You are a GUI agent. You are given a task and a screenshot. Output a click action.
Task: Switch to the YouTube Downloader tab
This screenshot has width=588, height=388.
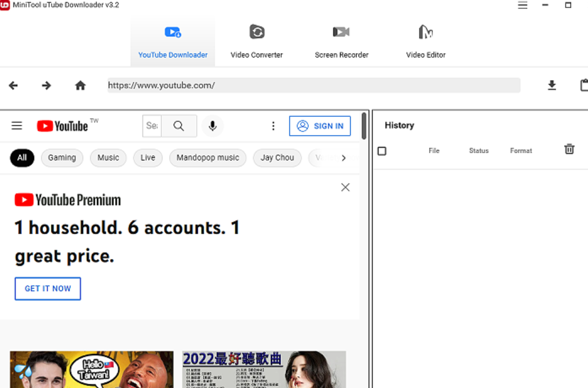pos(173,42)
